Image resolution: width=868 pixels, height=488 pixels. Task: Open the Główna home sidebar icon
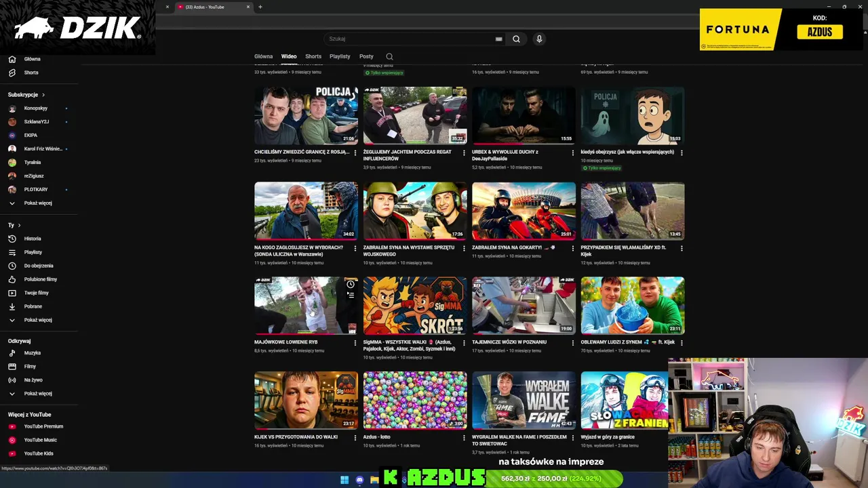click(x=12, y=59)
